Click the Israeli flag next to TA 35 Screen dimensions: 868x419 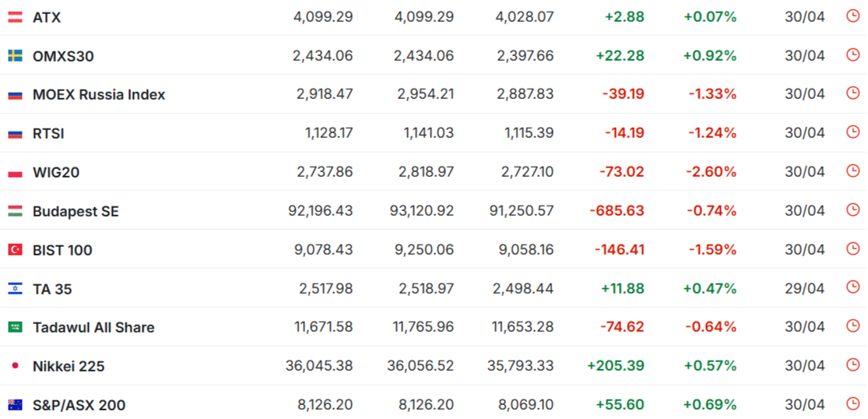(x=15, y=288)
